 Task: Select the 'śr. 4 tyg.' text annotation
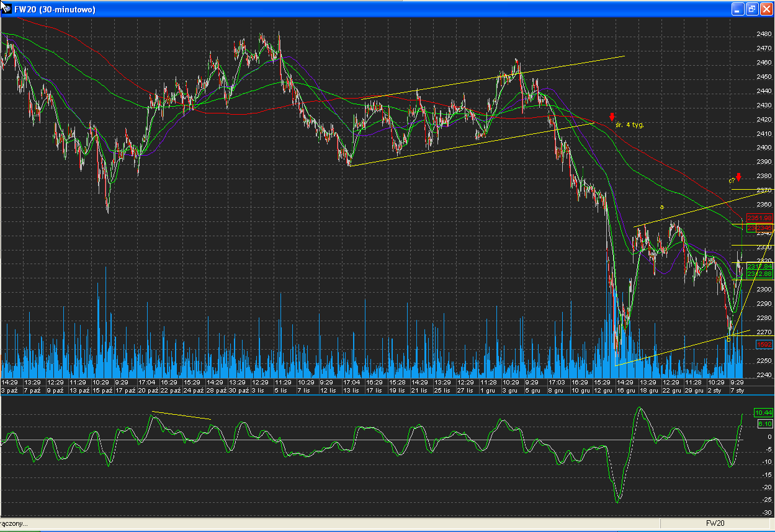tap(630, 125)
